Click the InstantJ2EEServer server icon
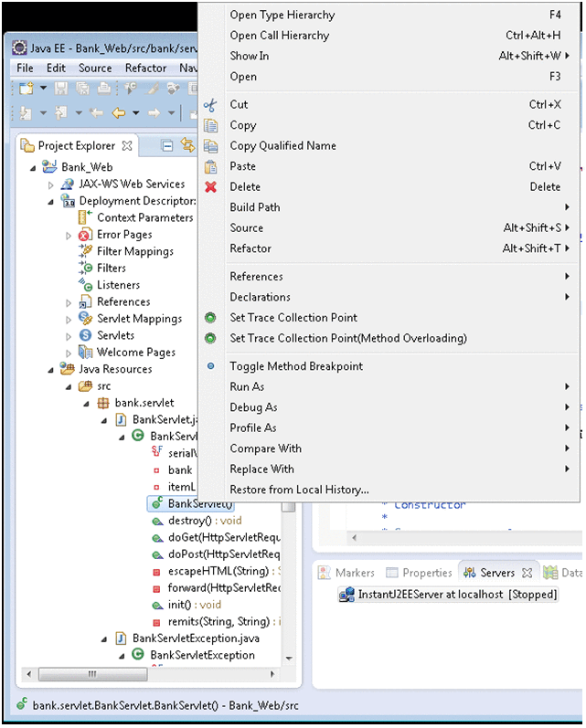Image resolution: width=586 pixels, height=728 pixels. [346, 595]
